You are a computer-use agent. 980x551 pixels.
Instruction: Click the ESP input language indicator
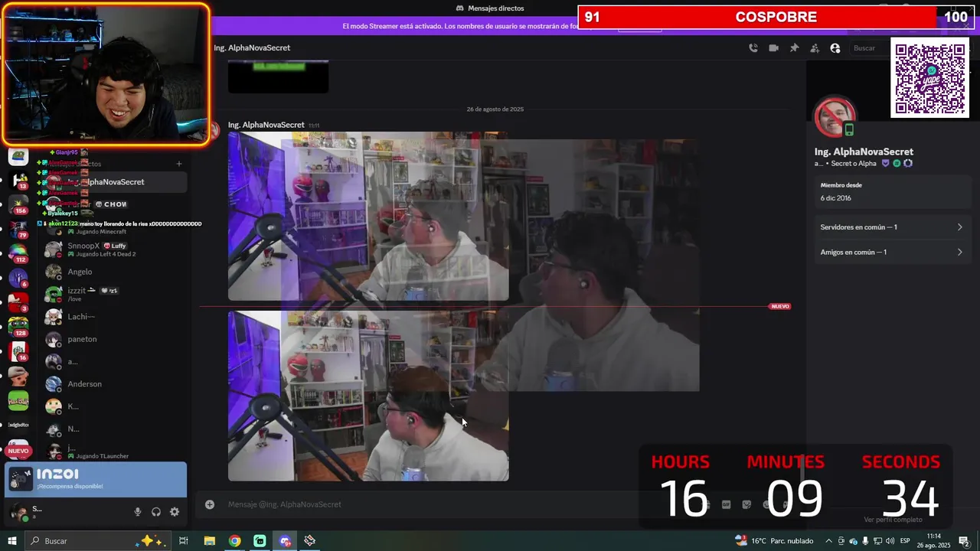pyautogui.click(x=905, y=541)
